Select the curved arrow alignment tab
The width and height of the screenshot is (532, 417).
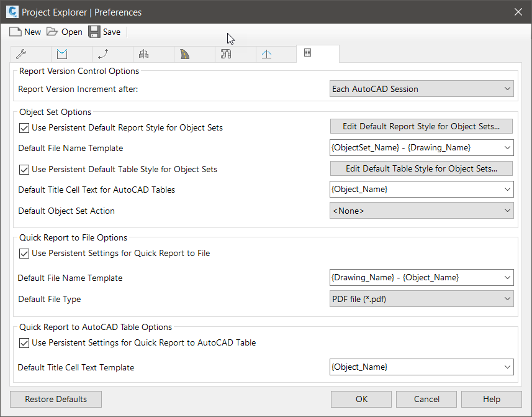pyautogui.click(x=102, y=54)
